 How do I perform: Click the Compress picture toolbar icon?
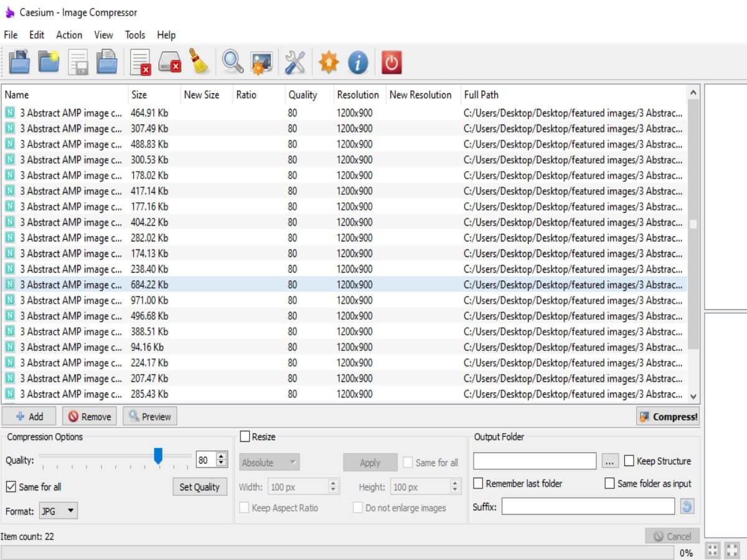coord(261,62)
